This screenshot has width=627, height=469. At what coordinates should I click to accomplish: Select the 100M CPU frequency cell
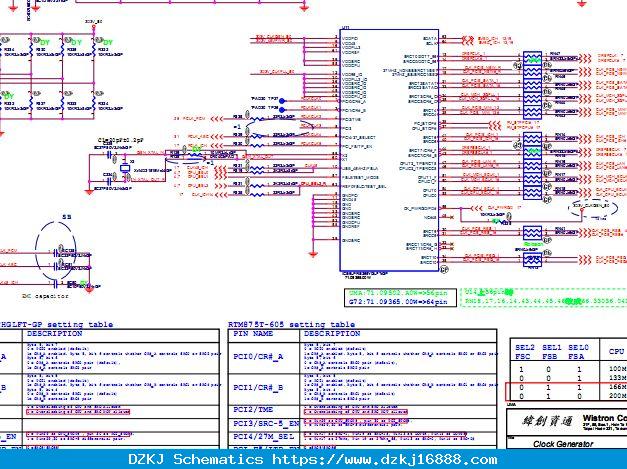coord(618,369)
